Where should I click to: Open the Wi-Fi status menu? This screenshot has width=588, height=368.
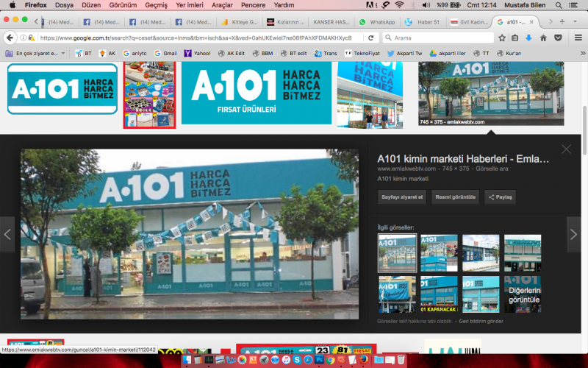pyautogui.click(x=399, y=5)
